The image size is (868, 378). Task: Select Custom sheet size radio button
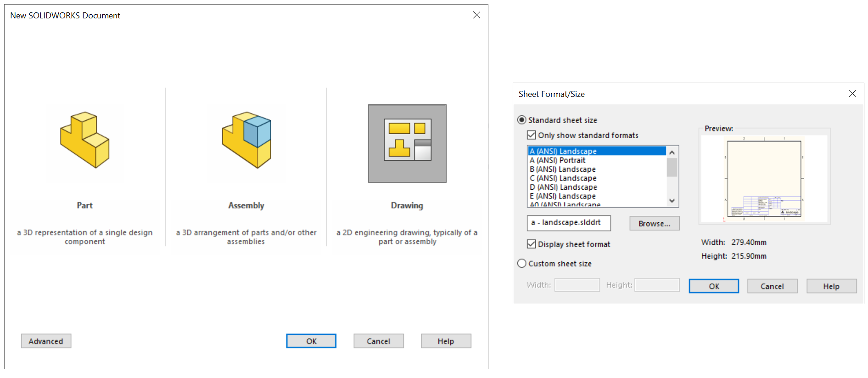click(x=522, y=264)
